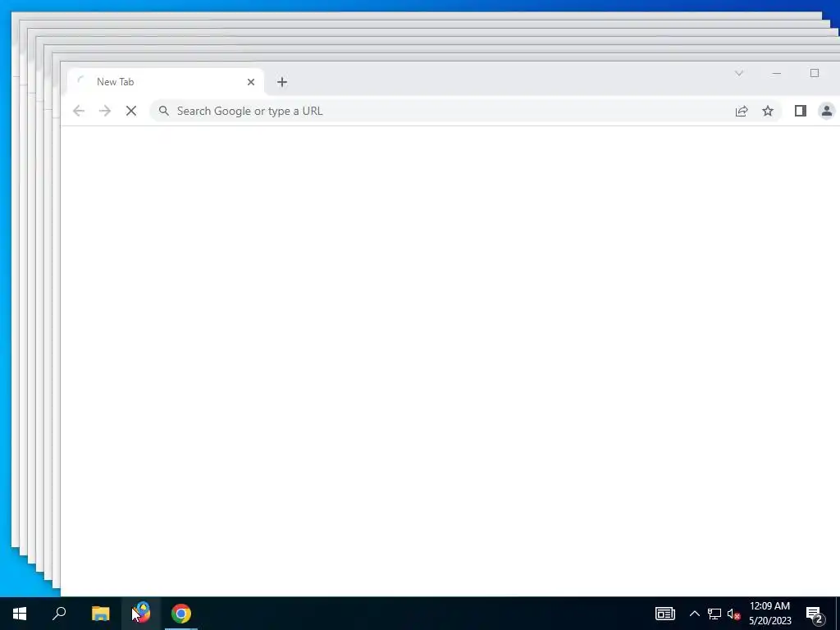Share this page icon
This screenshot has height=630, width=840.
742,111
